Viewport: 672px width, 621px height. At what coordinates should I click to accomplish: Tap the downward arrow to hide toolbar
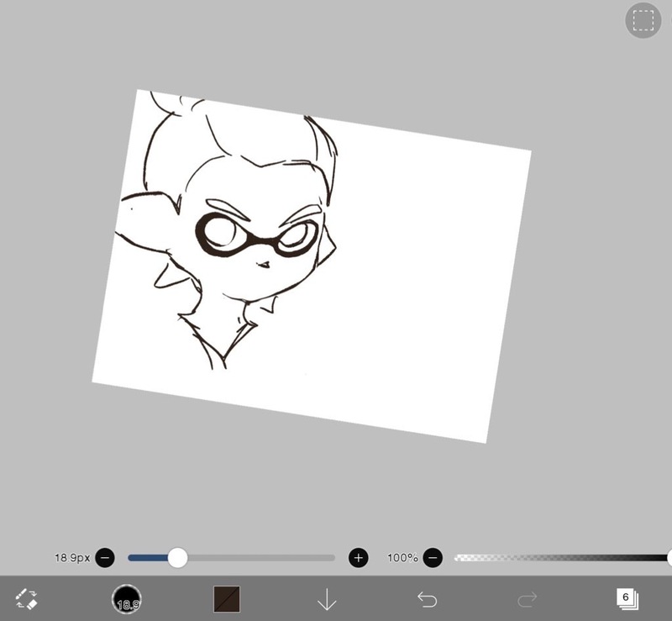pos(327,599)
